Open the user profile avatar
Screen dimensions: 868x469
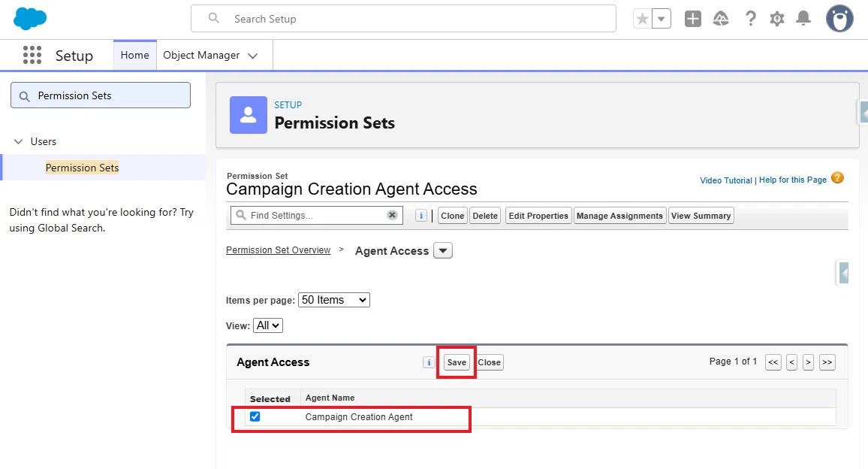click(x=839, y=19)
